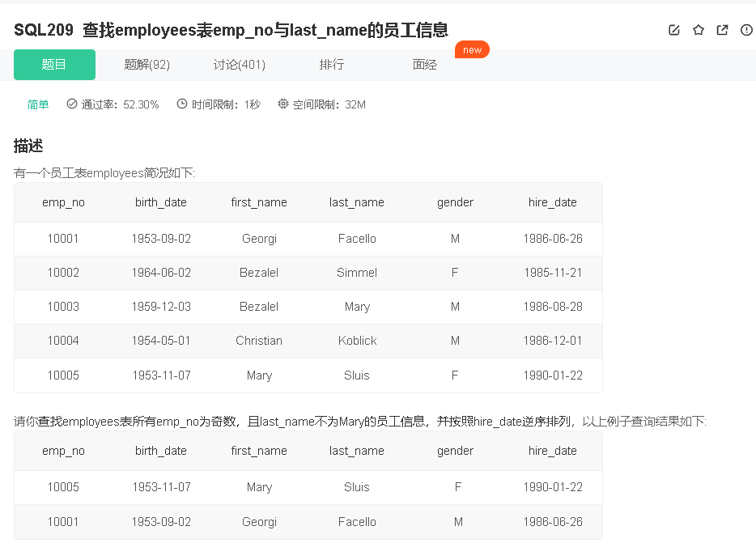This screenshot has width=756, height=560.
Task: Go to the 排行 tab
Action: coord(332,65)
